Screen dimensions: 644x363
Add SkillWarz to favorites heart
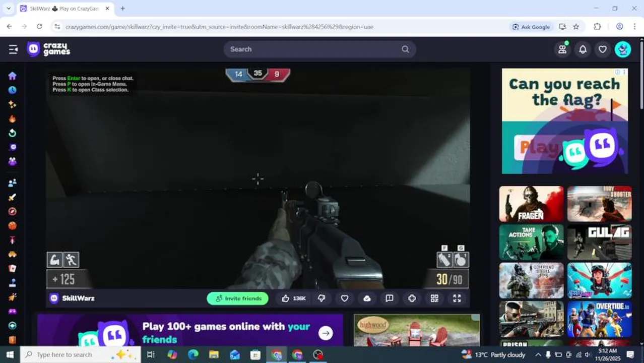[345, 298]
